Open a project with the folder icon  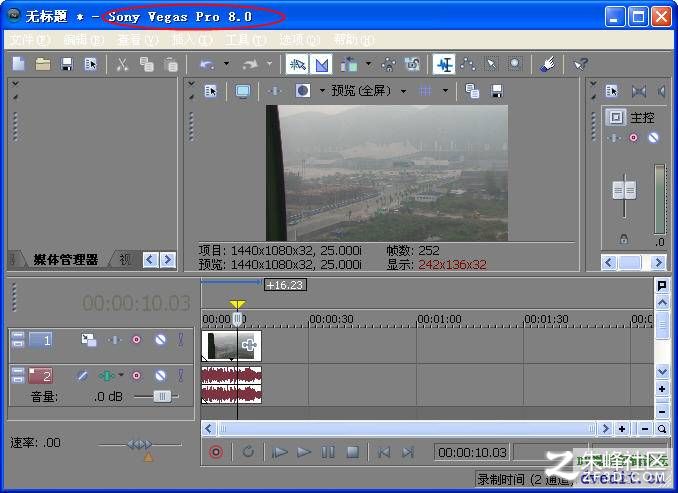click(x=42, y=64)
